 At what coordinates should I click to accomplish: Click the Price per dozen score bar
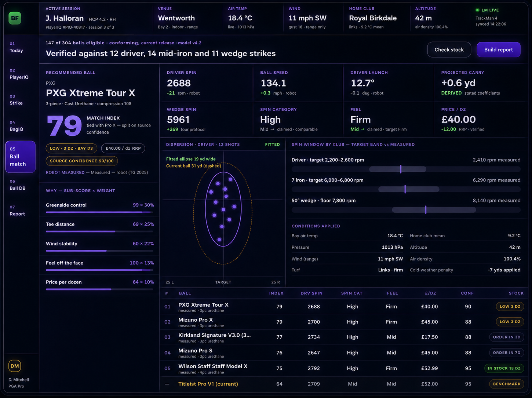tap(99, 289)
